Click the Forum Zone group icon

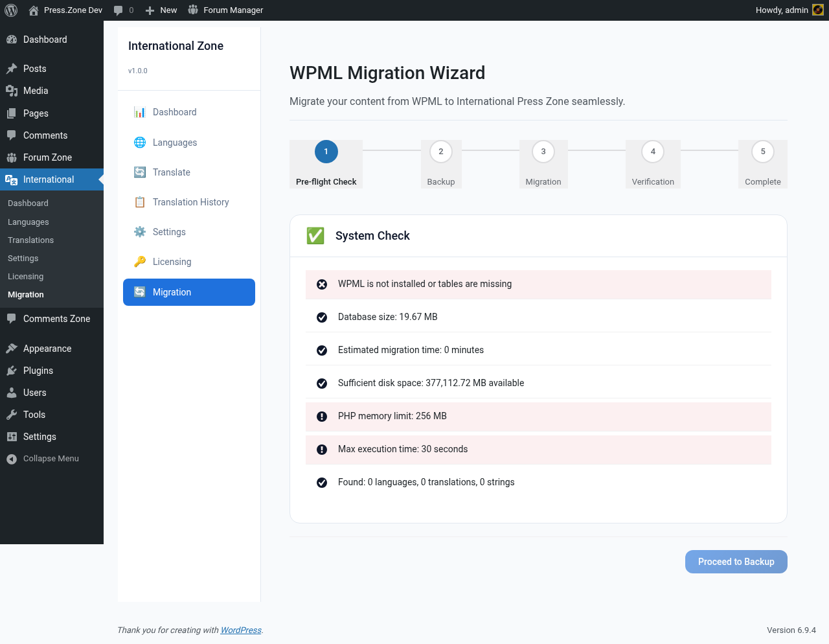(12, 157)
